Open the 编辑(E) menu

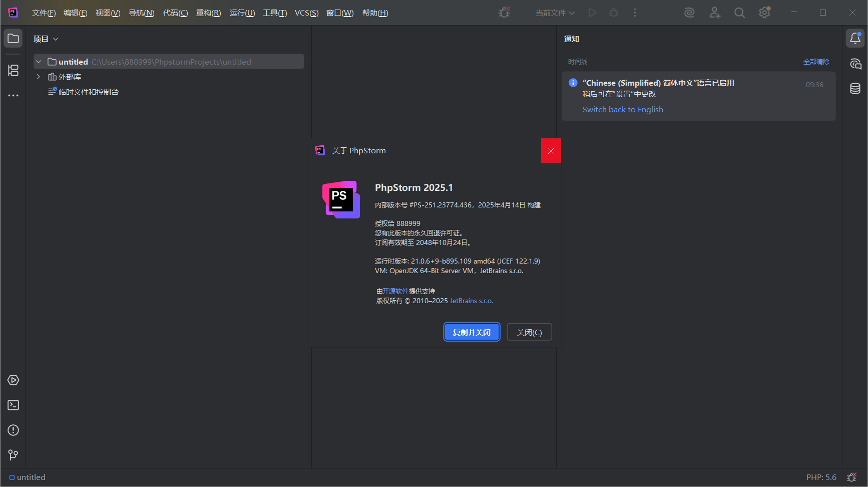[75, 13]
